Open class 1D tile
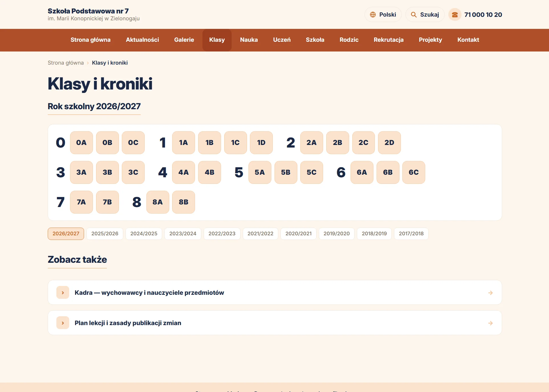Viewport: 549px width, 392px height. pyautogui.click(x=261, y=143)
